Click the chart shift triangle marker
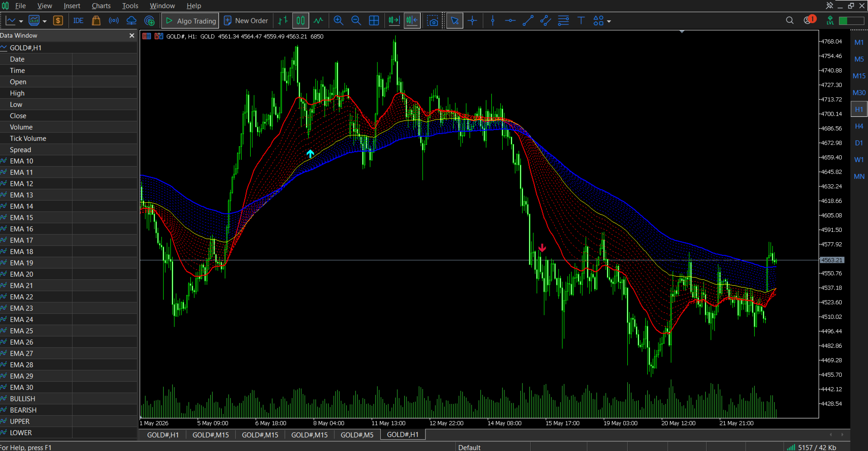The width and height of the screenshot is (868, 451). click(x=682, y=32)
